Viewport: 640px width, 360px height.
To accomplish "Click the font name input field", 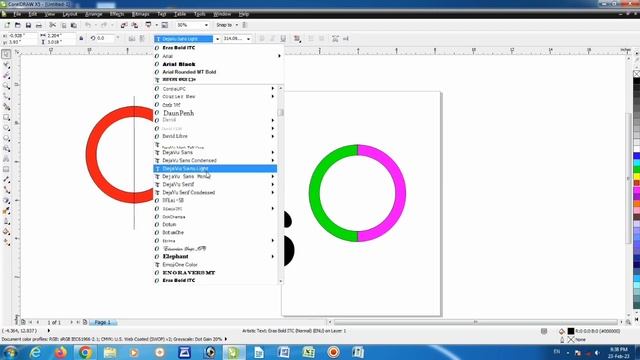I will pos(184,39).
